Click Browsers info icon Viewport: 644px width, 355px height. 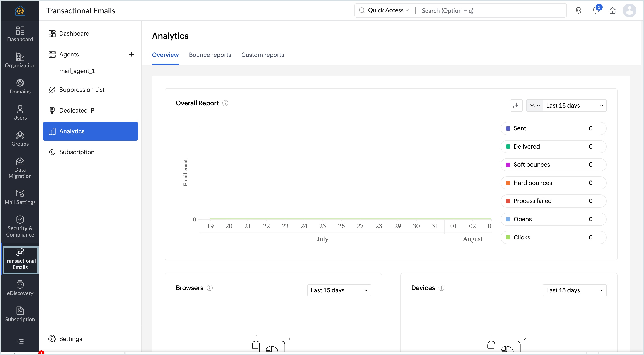coord(210,288)
